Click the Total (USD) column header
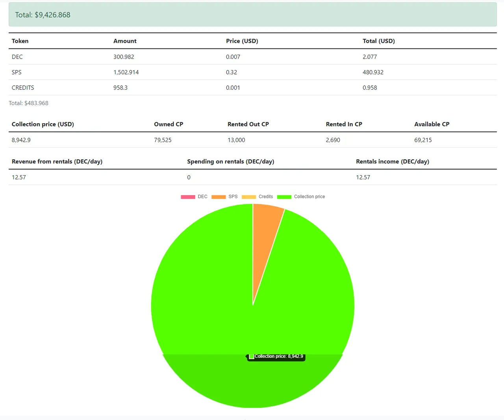The height and width of the screenshot is (420, 504). click(x=379, y=41)
